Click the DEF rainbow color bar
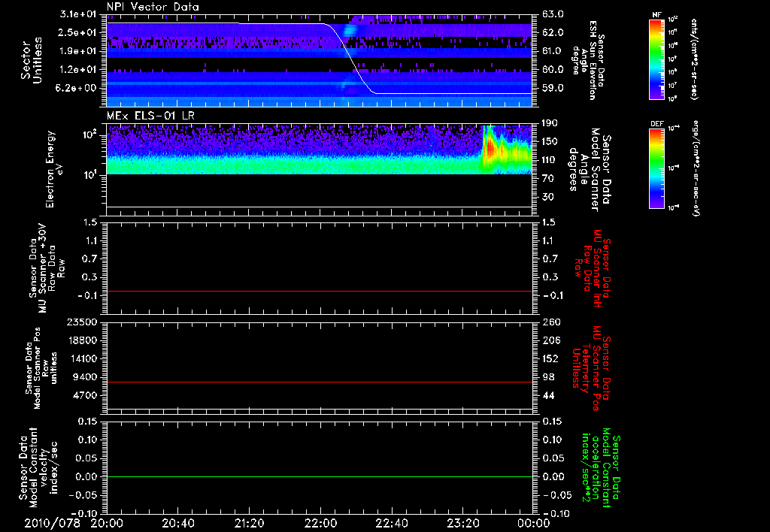The width and height of the screenshot is (770, 532). [657, 168]
